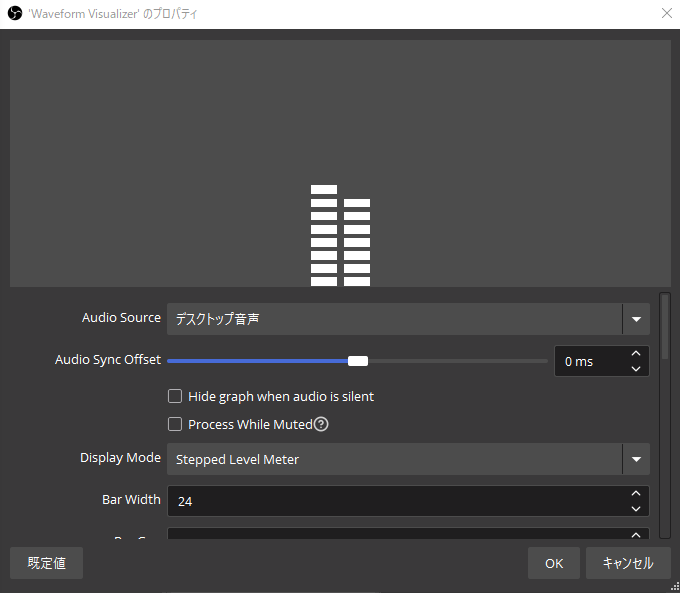Decrease Audio Sync Offset with down arrow
Viewport: 680px width, 593px height.
tap(635, 368)
